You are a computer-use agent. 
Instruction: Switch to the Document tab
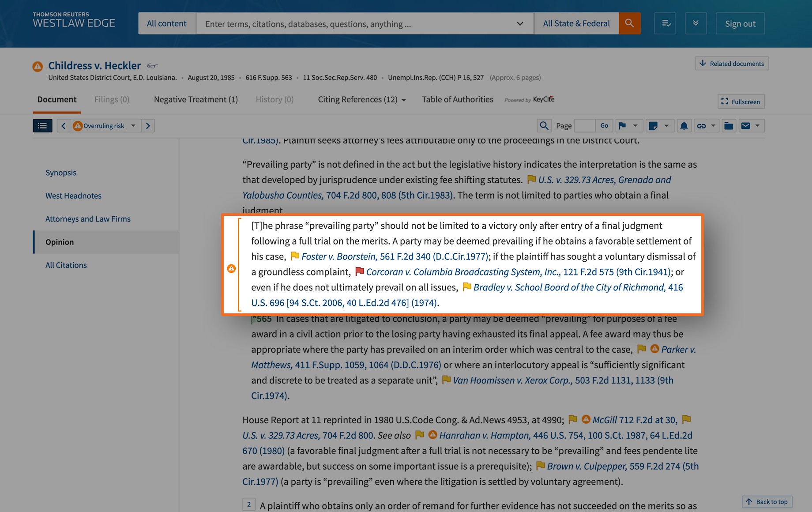pos(57,99)
